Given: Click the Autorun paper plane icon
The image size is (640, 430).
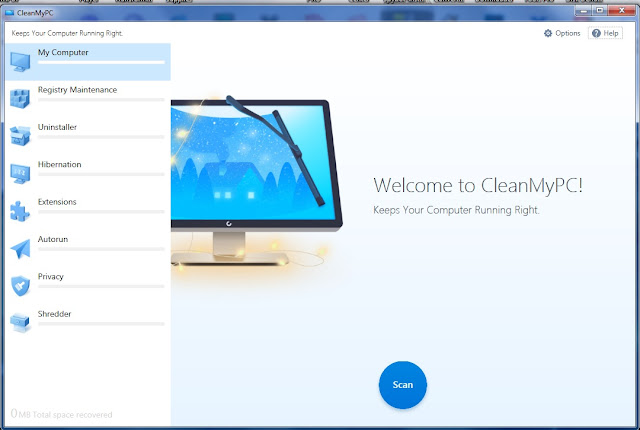Looking at the screenshot, I should tap(20, 248).
